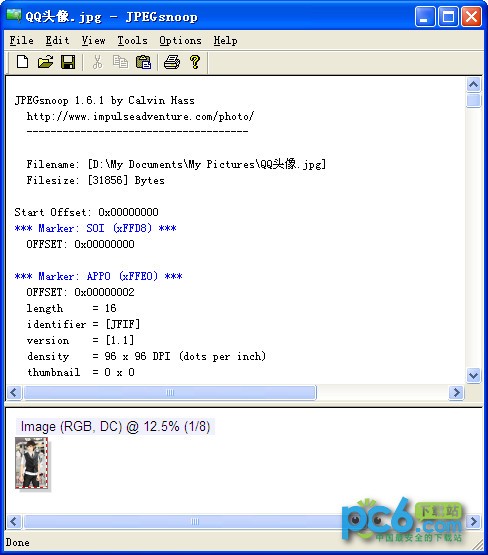Close the JPEGsnoop window
This screenshot has width=488, height=555.
pyautogui.click(x=471, y=16)
